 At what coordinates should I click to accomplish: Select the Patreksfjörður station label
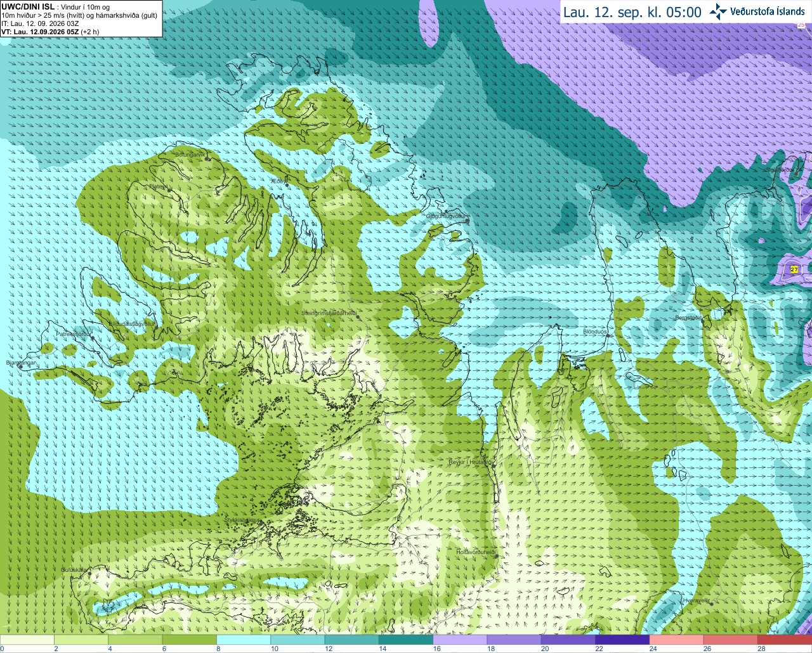(x=74, y=333)
